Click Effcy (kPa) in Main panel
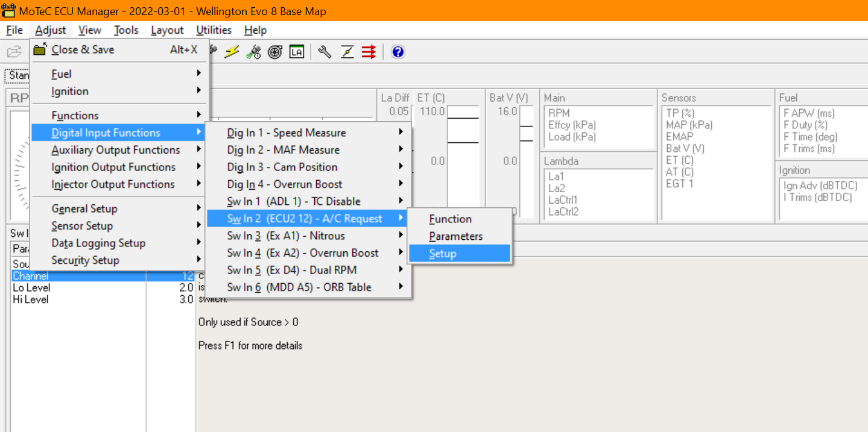 point(572,125)
